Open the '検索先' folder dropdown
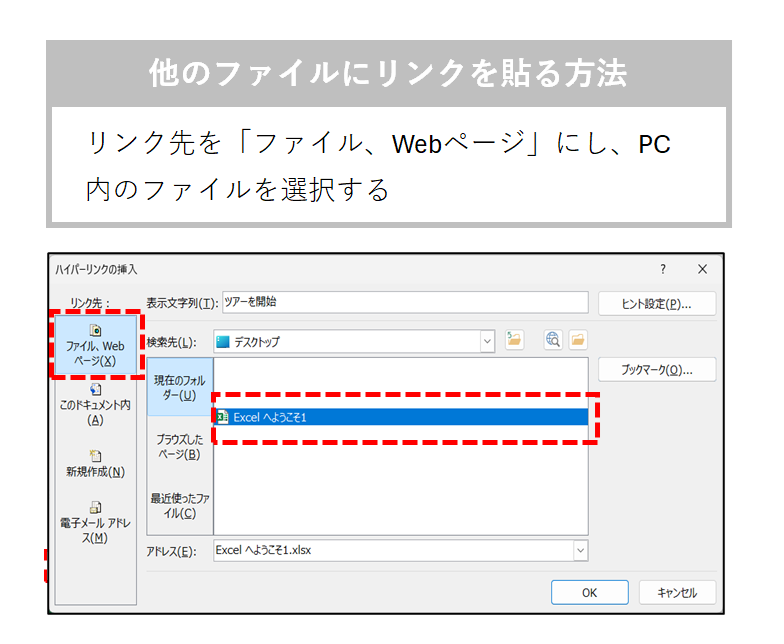The height and width of the screenshot is (644, 784). (487, 341)
